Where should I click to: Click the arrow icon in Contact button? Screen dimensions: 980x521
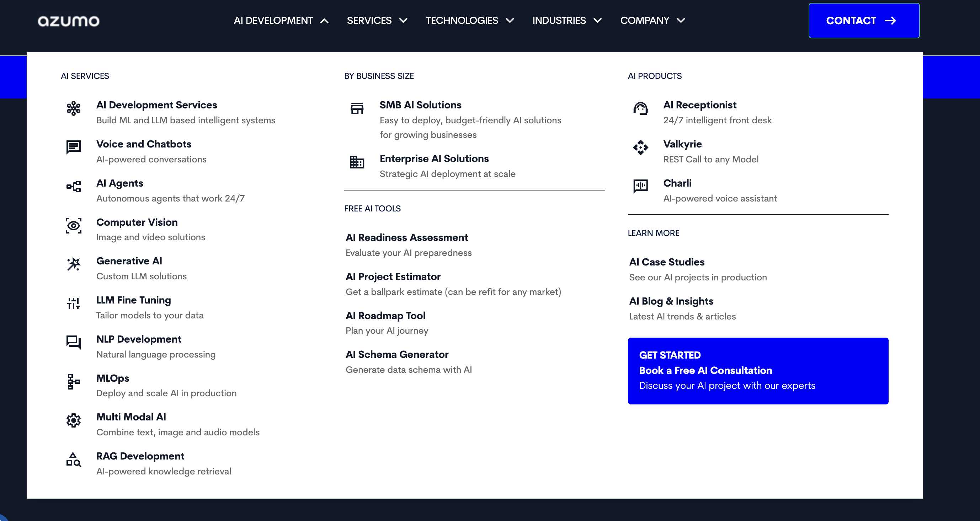tap(891, 21)
